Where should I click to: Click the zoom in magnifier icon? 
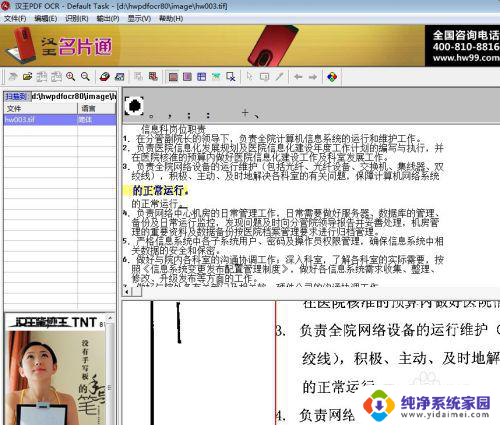coord(71,77)
